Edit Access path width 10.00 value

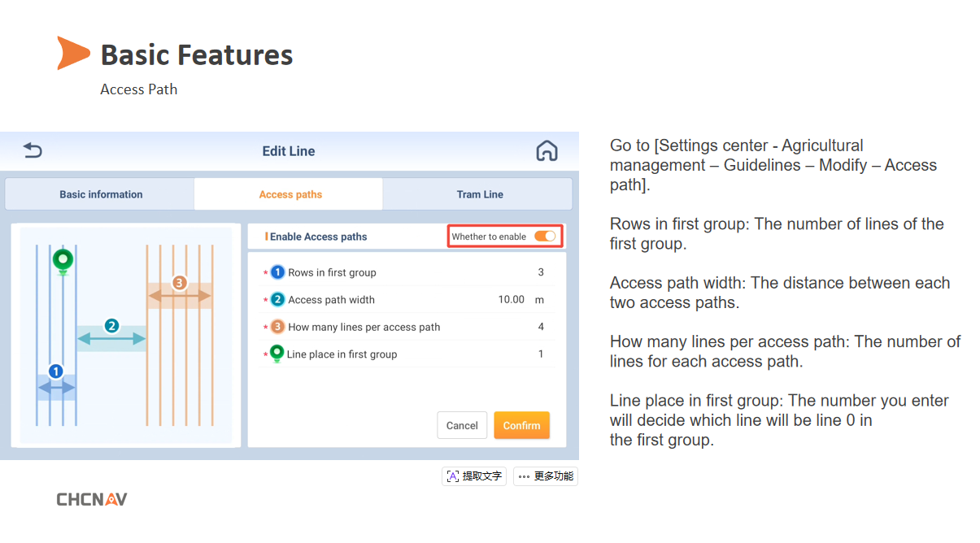point(512,299)
